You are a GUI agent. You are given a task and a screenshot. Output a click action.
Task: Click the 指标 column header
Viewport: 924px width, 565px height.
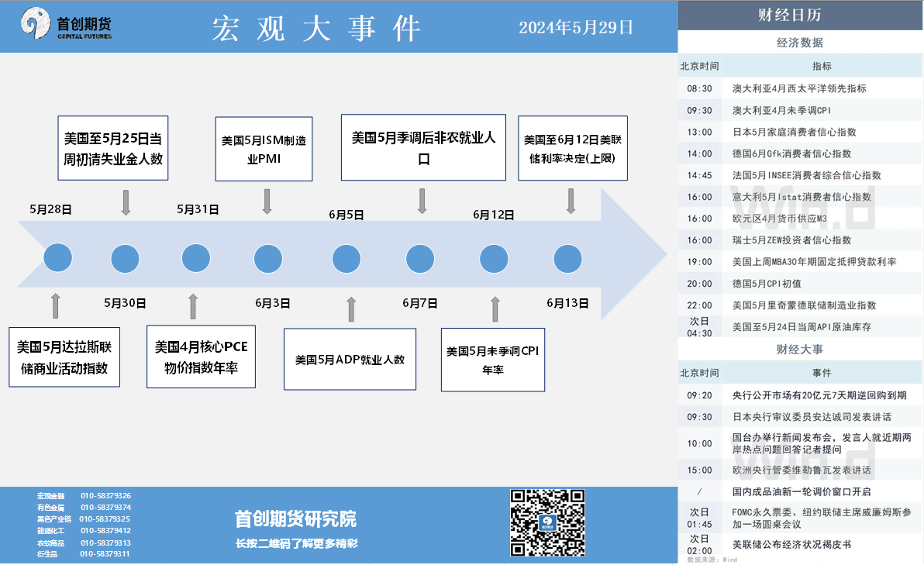pos(822,66)
